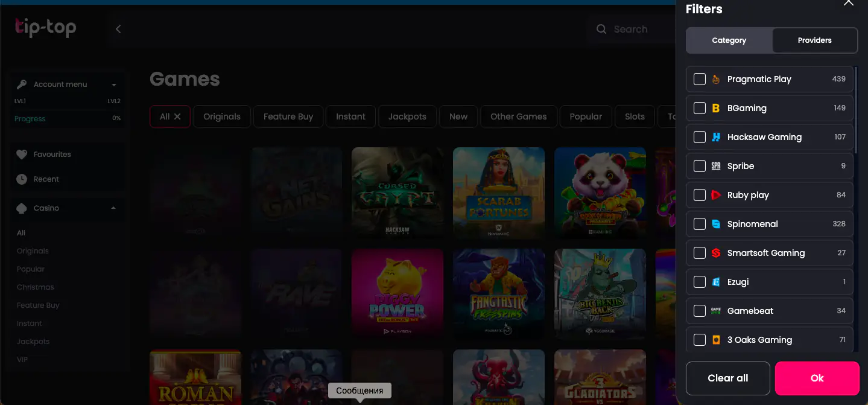Remove the All filter via X
Viewport: 868px width, 405px height.
click(177, 116)
